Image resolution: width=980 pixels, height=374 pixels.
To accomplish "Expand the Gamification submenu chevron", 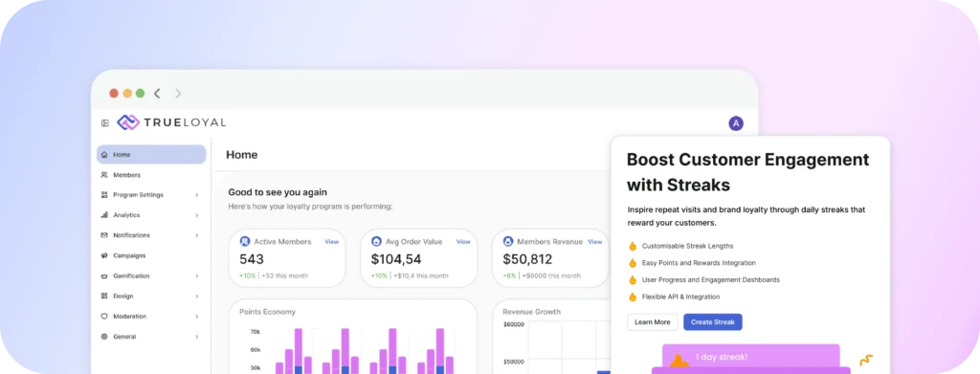I will [x=196, y=276].
